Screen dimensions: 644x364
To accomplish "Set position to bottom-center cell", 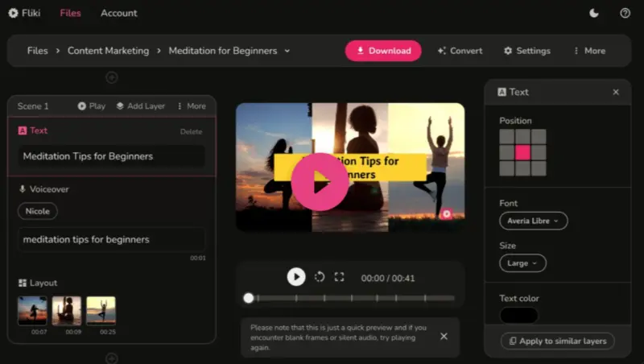I will click(x=522, y=168).
